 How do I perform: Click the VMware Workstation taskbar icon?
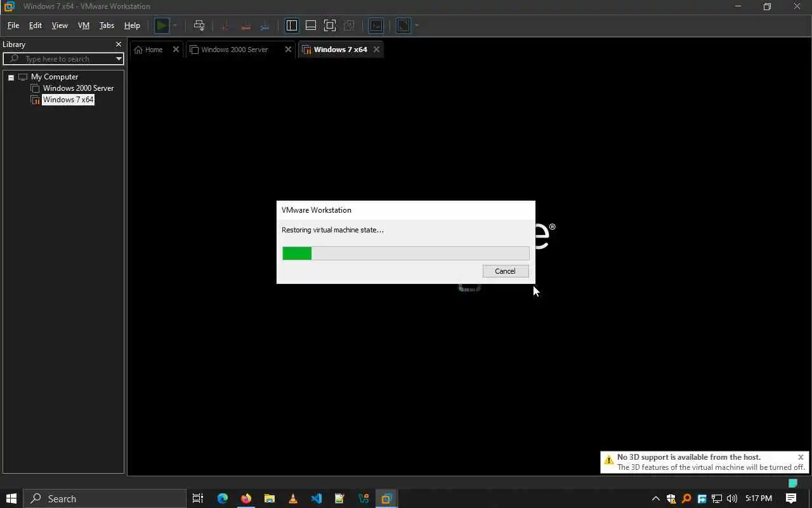click(x=386, y=498)
